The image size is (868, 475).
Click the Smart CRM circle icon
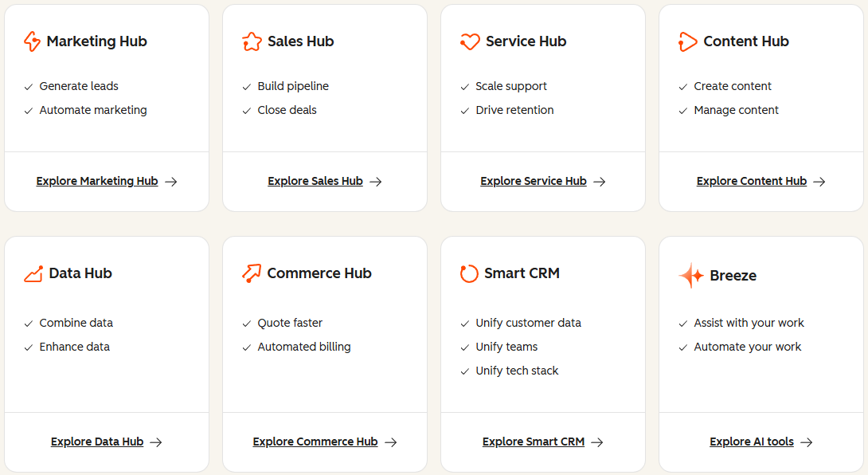[469, 273]
